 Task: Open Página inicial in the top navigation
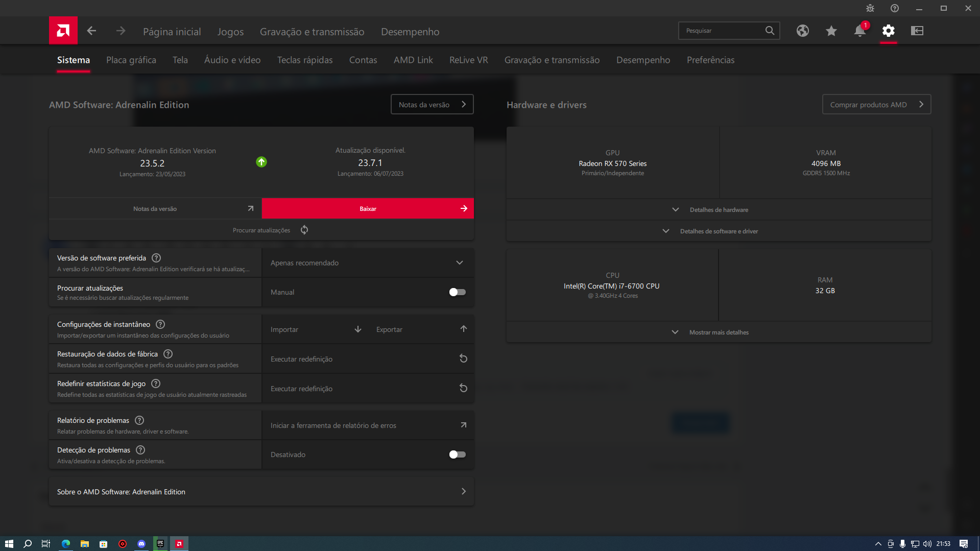[172, 32]
